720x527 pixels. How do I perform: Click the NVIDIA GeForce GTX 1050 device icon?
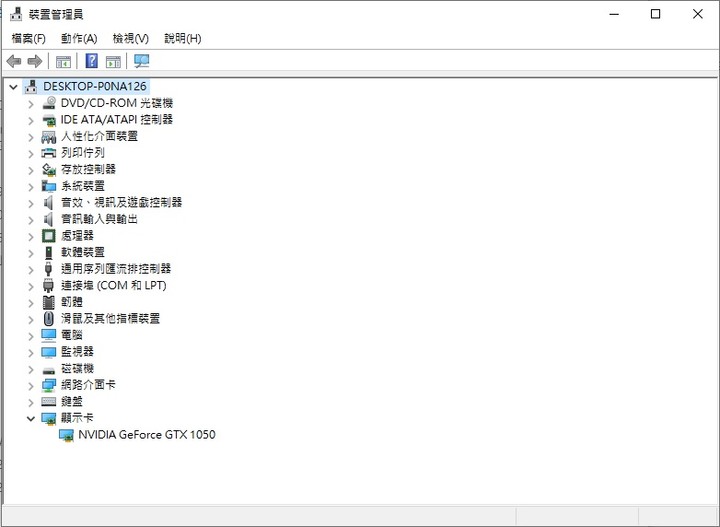tap(67, 435)
